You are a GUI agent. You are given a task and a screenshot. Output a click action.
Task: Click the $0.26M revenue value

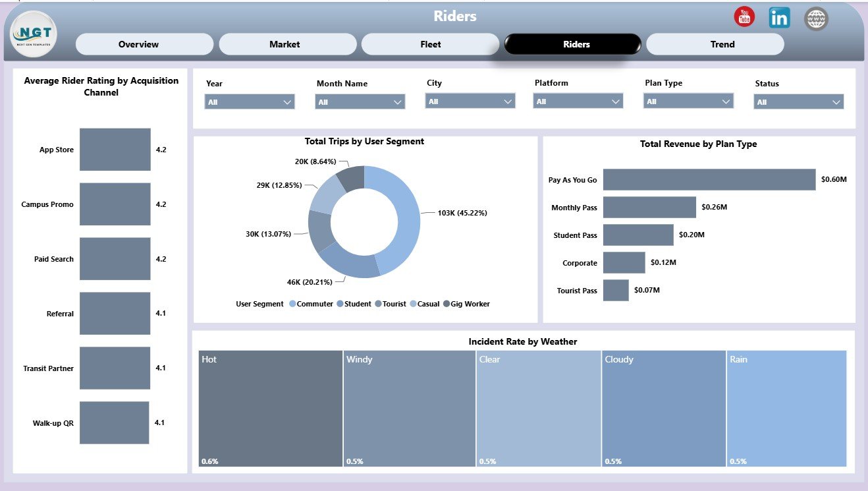click(x=715, y=207)
